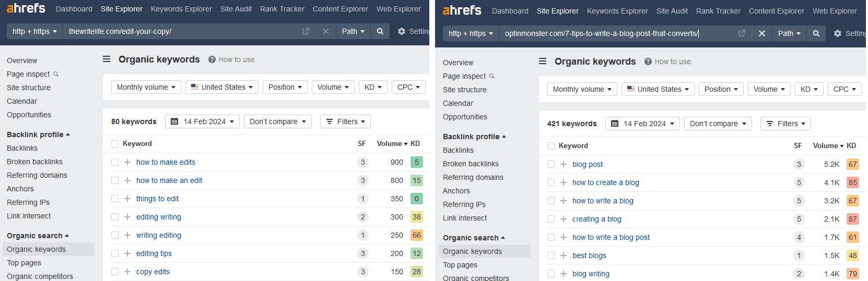Click plus icon next to 'creating a blog'
Screen dimensions: 868x281
point(564,219)
